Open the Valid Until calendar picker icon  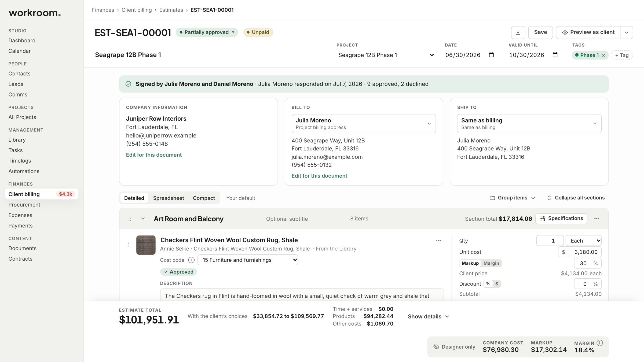(555, 55)
